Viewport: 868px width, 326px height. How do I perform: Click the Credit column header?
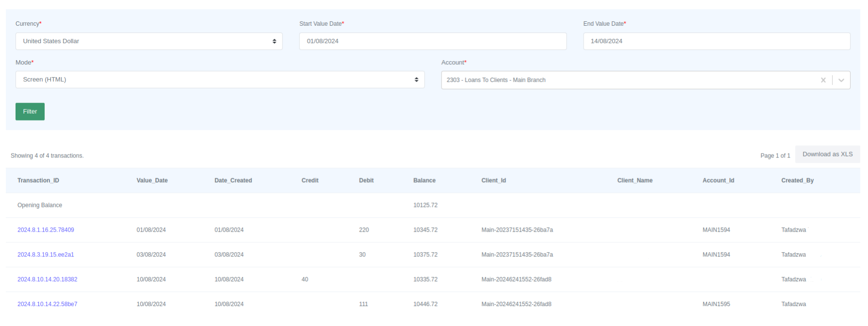click(310, 181)
